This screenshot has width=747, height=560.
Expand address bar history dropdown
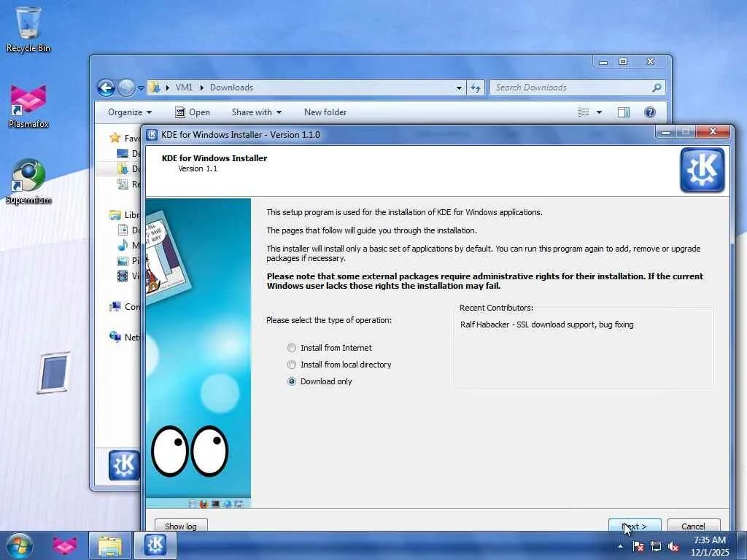(459, 87)
